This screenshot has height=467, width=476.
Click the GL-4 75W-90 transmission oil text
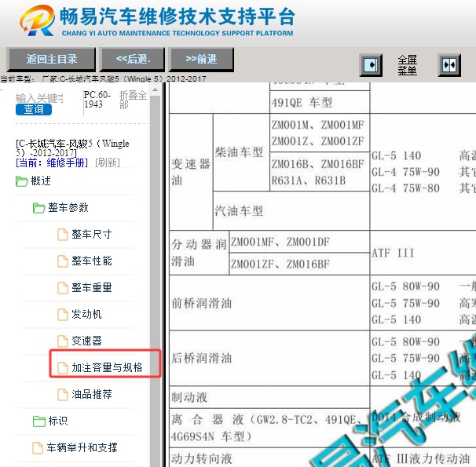point(405,172)
